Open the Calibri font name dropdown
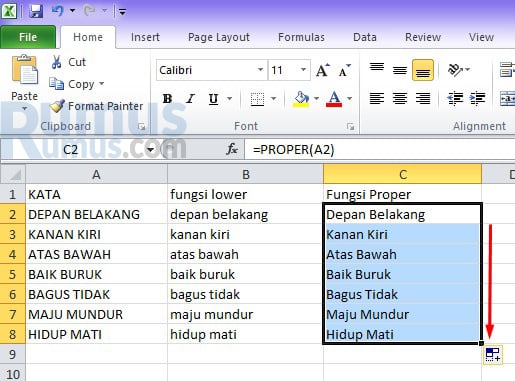Screen dimensions: 515x381 (260, 70)
